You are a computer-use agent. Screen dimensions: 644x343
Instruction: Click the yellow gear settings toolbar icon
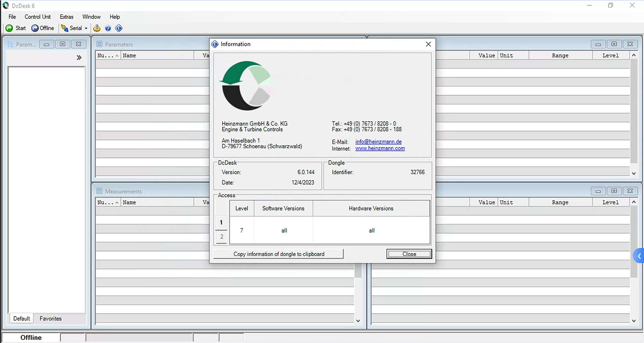[x=97, y=28]
